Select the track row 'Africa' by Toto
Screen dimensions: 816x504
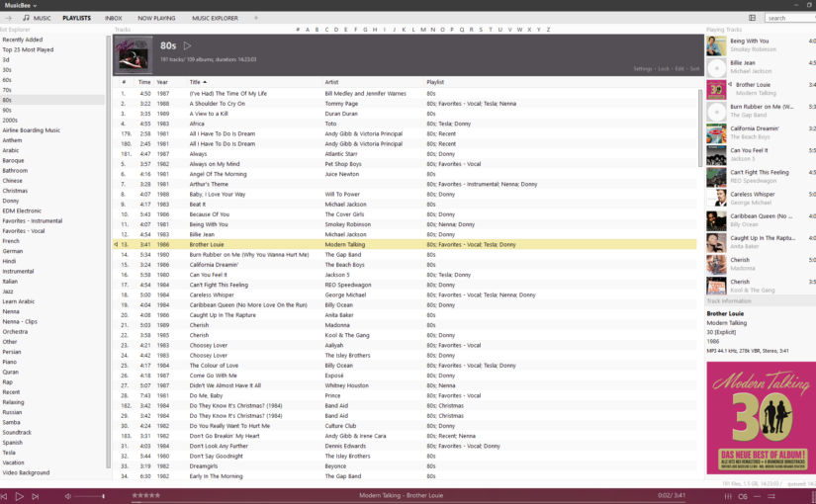click(405, 124)
